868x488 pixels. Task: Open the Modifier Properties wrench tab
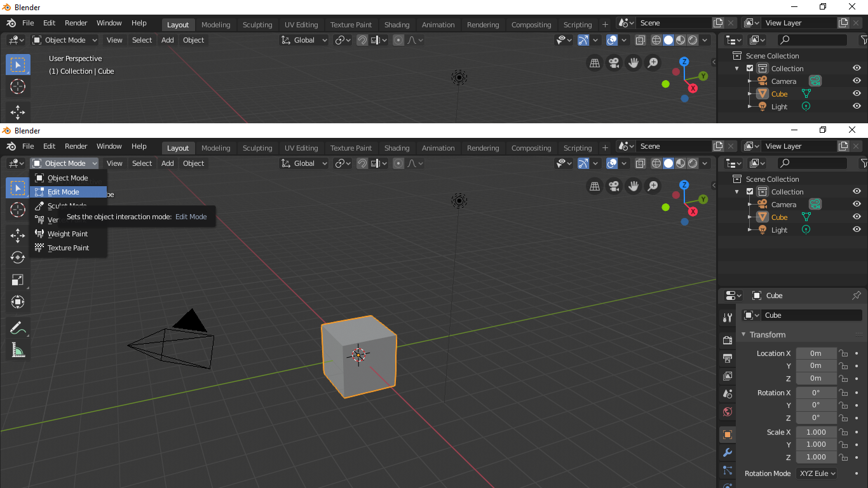pyautogui.click(x=726, y=452)
